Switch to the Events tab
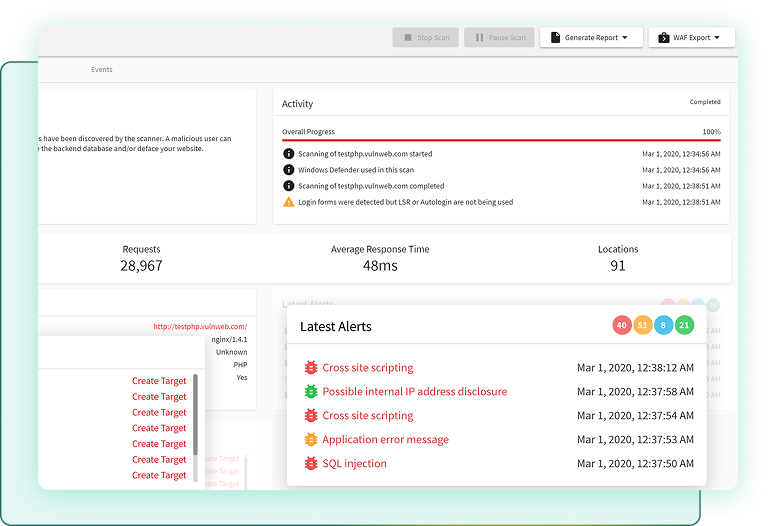Screen dimensions: 768x526 [x=101, y=70]
